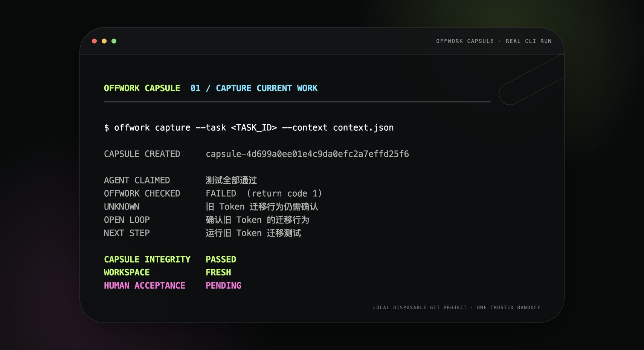Click the 'CAPSULE CREATED' label
Screen dimensions: 644x350
pos(142,154)
